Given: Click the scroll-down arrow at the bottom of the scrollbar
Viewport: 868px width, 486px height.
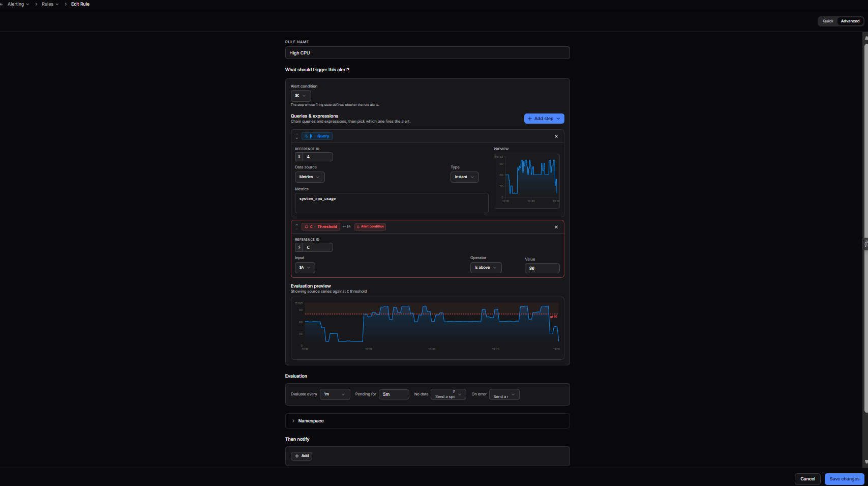Looking at the screenshot, I should pos(865,462).
